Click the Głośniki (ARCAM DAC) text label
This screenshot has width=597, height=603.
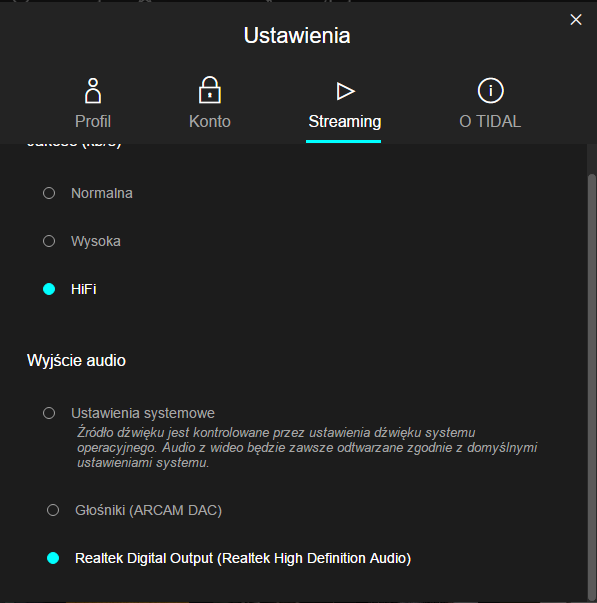(x=148, y=510)
